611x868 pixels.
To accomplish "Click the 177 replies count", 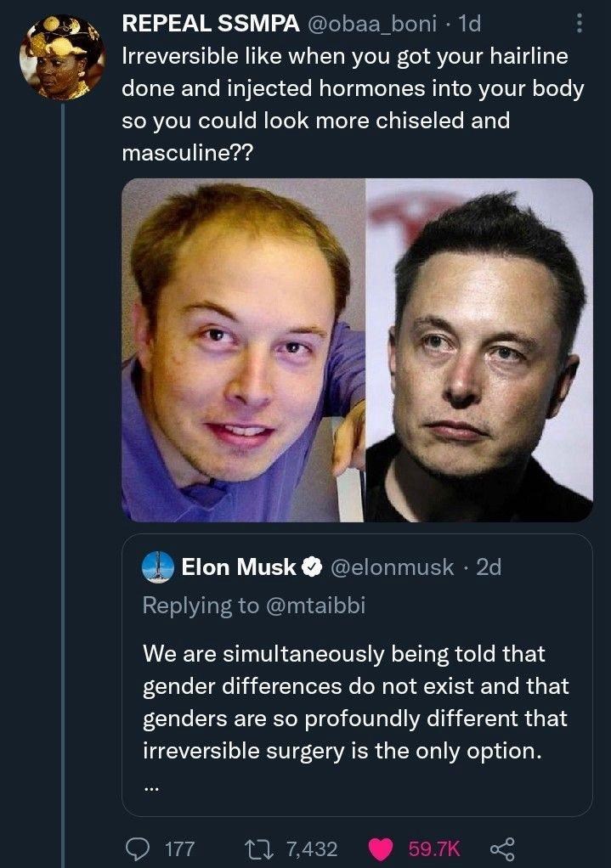I will click(x=178, y=848).
